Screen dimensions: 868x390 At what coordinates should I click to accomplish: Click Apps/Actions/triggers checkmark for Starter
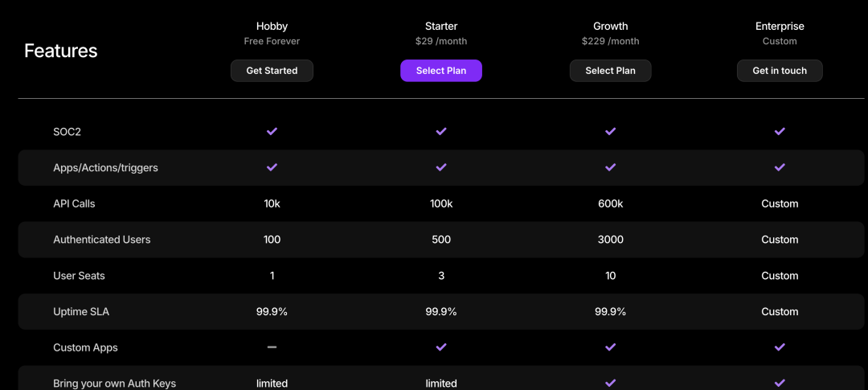click(441, 167)
